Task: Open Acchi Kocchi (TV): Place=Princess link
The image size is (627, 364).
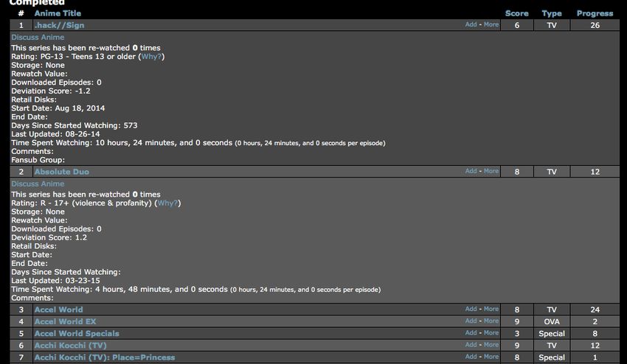Action: (x=105, y=357)
